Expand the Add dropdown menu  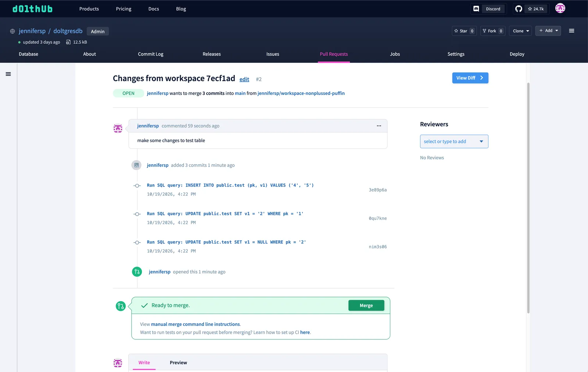[x=548, y=30]
